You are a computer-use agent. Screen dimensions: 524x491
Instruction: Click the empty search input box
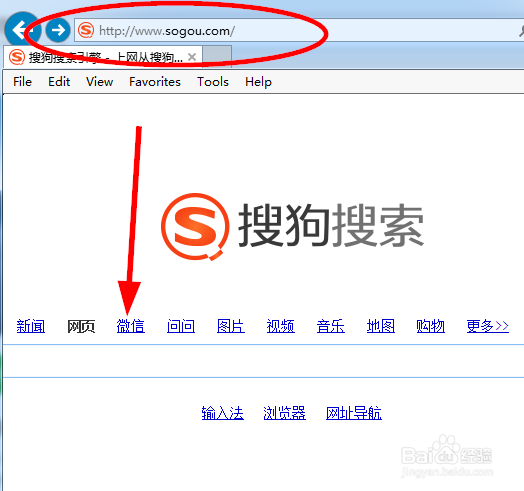(x=263, y=361)
